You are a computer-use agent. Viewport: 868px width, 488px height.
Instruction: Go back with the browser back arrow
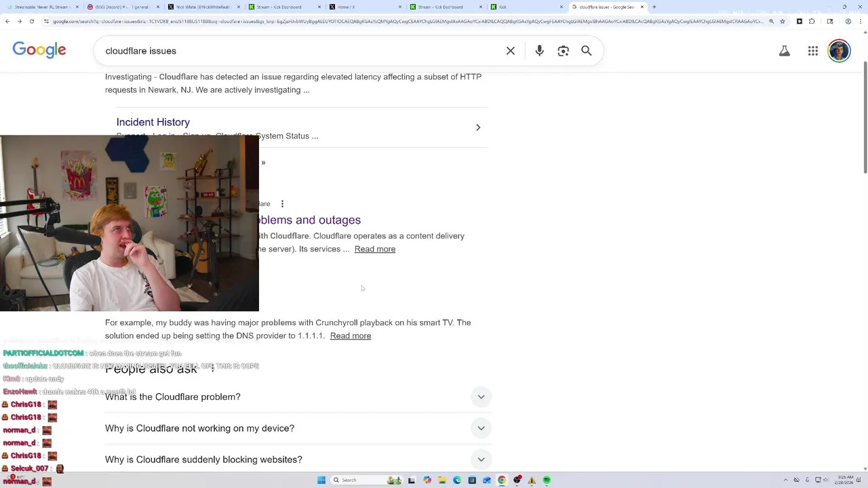[x=7, y=21]
